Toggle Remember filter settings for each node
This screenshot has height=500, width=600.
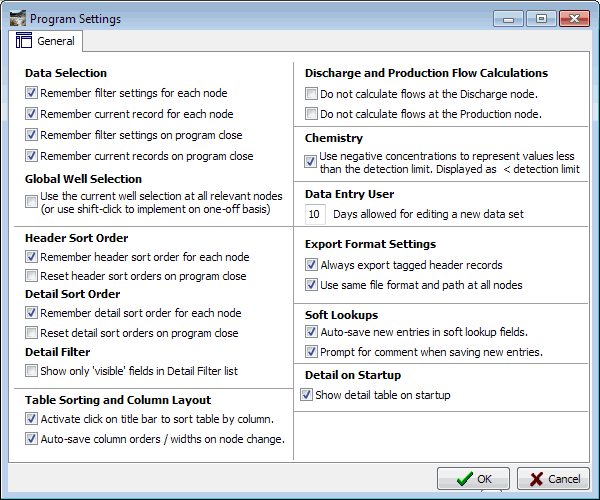(x=31, y=93)
